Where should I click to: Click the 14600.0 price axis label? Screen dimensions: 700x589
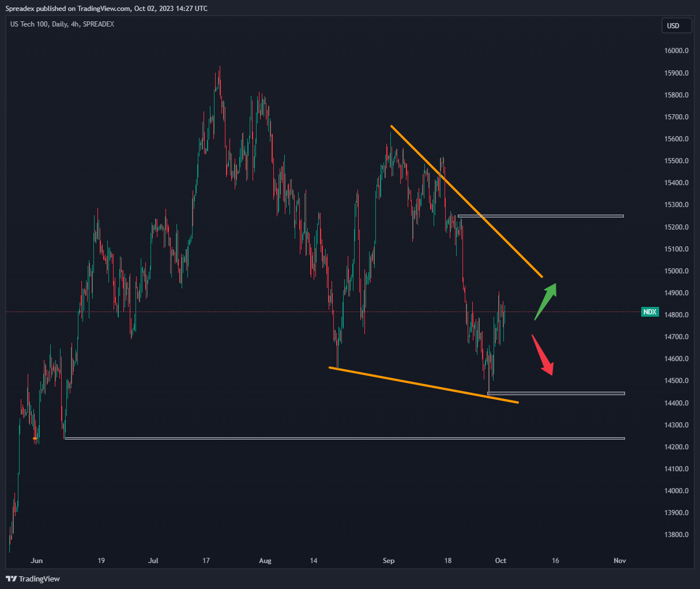(x=676, y=359)
